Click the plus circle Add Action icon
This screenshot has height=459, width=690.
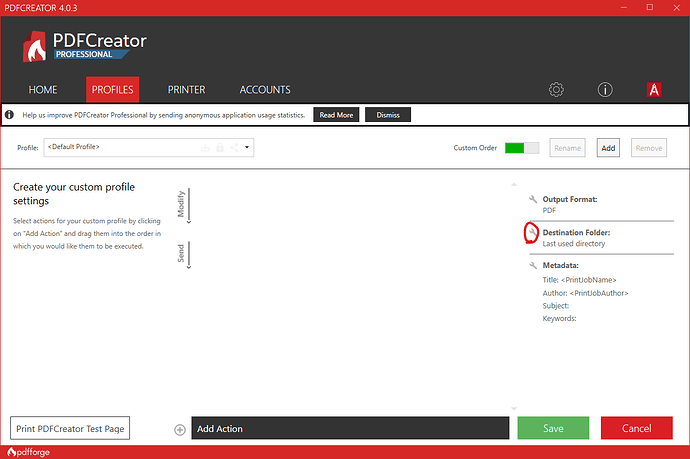tap(180, 430)
